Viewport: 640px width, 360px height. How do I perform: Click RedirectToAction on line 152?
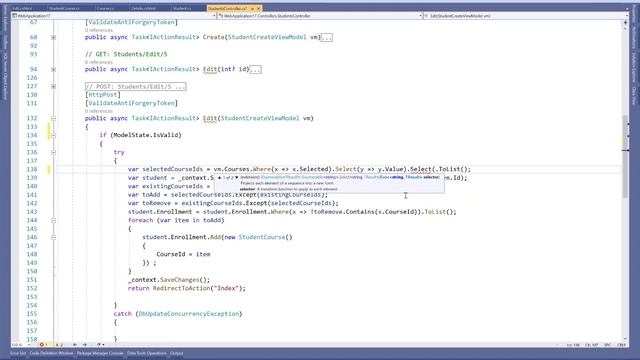[181, 289]
